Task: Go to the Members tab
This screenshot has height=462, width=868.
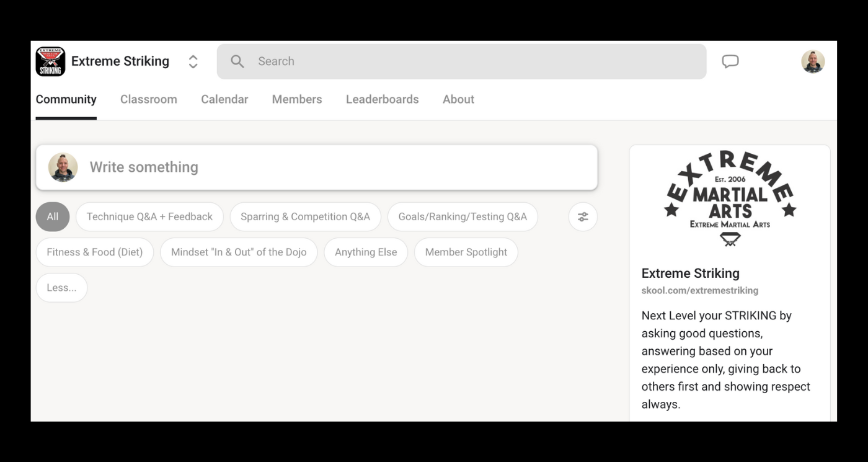Action: (x=297, y=99)
